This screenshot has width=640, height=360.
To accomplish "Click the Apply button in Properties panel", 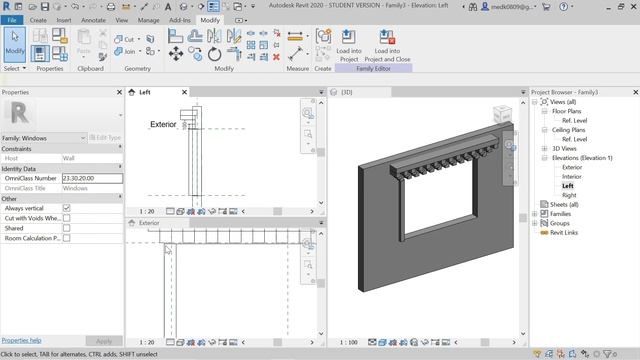I will (x=104, y=341).
